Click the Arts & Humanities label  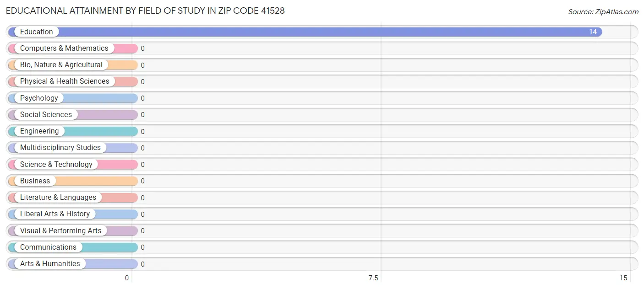[x=50, y=264]
